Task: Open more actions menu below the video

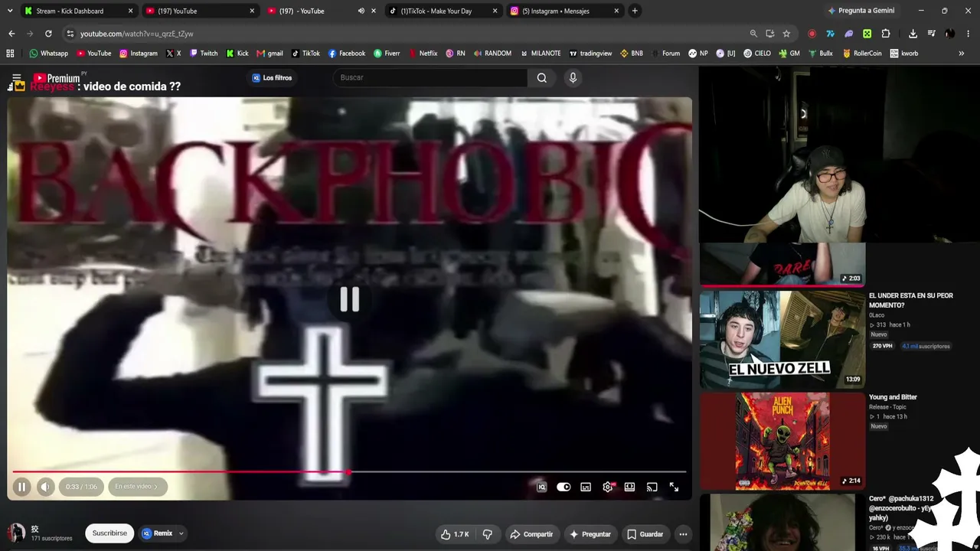Action: pyautogui.click(x=683, y=534)
